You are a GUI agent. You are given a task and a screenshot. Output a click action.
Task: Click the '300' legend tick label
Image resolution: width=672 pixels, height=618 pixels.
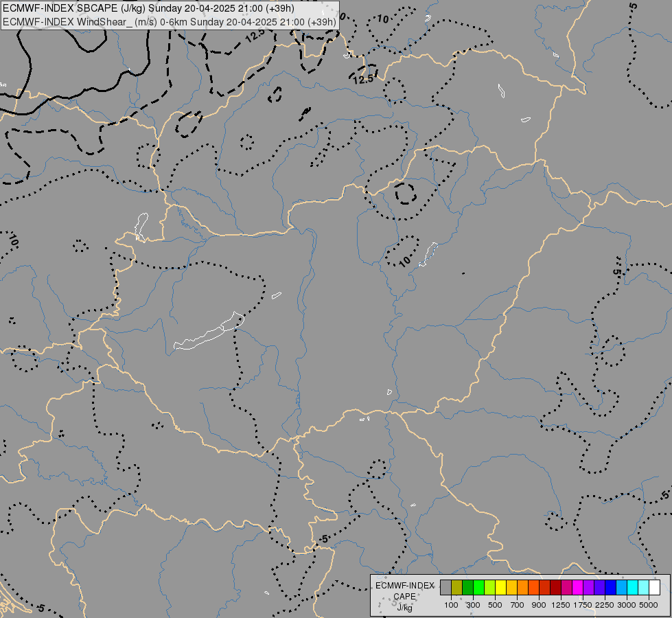473,605
